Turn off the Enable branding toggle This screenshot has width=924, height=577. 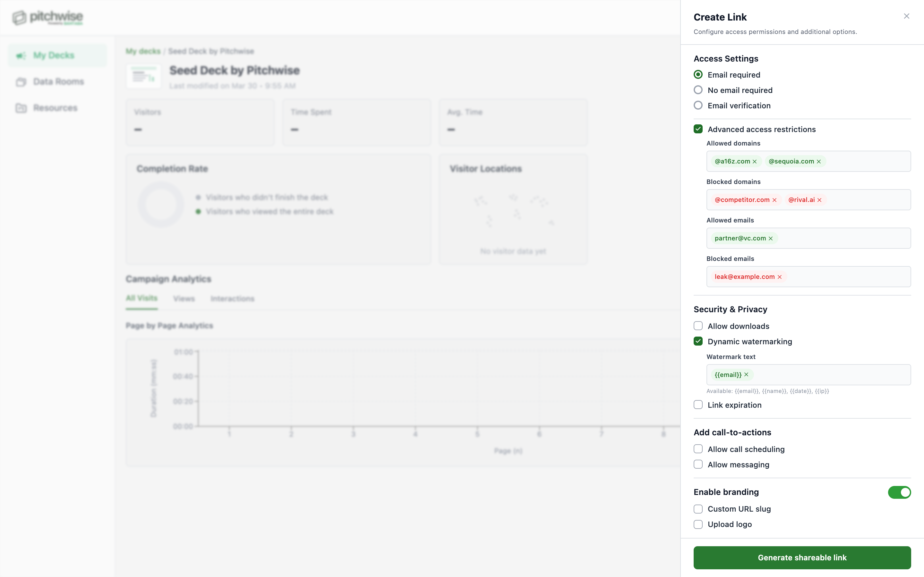point(899,492)
